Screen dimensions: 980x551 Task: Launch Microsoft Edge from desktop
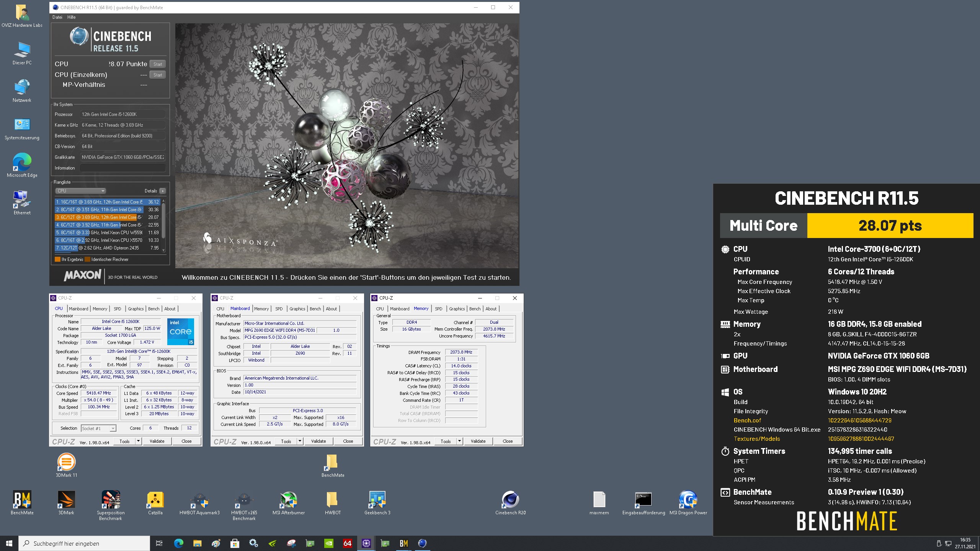coord(22,165)
